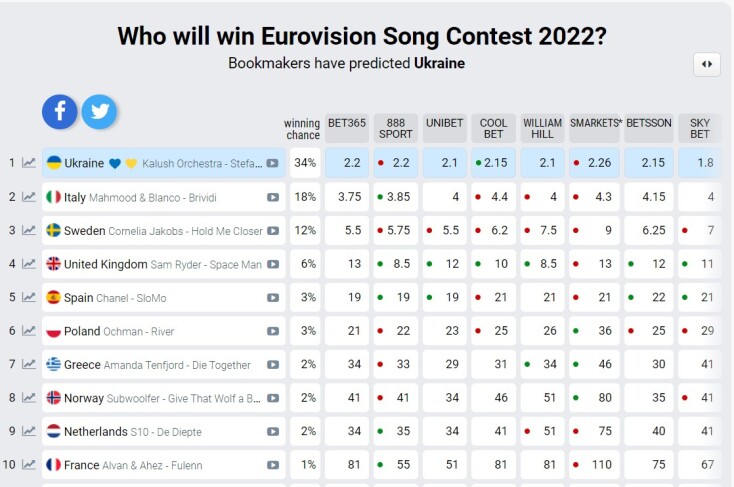Click the Facebook share icon

pyautogui.click(x=60, y=112)
